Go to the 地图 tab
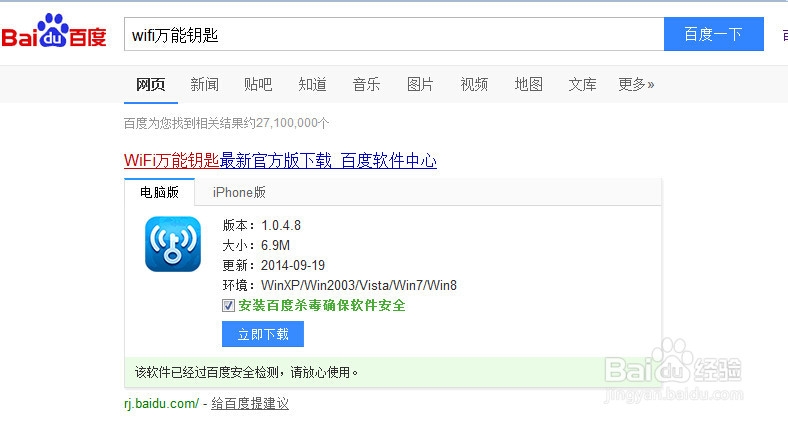This screenshot has width=788, height=422. pos(528,84)
